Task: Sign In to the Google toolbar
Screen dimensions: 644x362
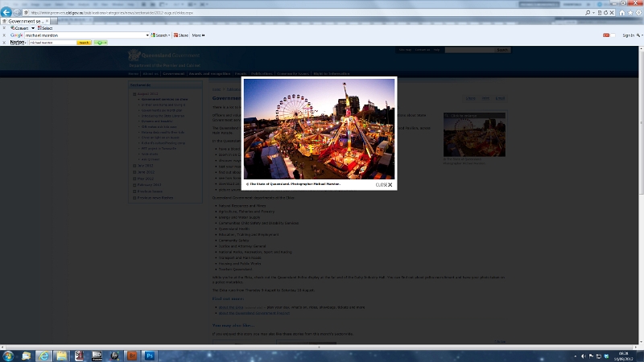Action: pyautogui.click(x=628, y=35)
